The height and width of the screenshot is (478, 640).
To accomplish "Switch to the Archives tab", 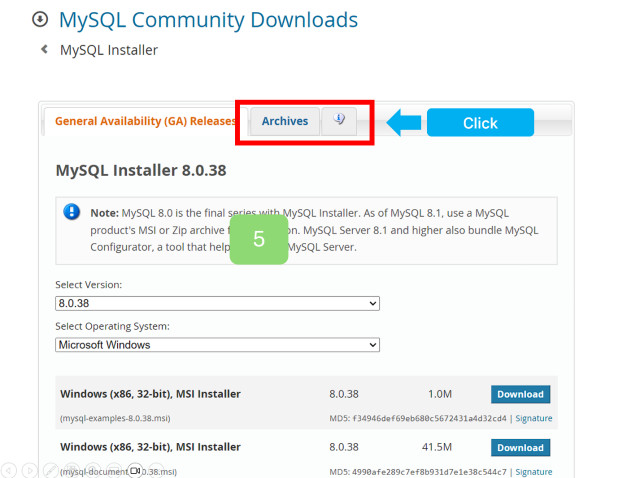I will click(x=285, y=121).
